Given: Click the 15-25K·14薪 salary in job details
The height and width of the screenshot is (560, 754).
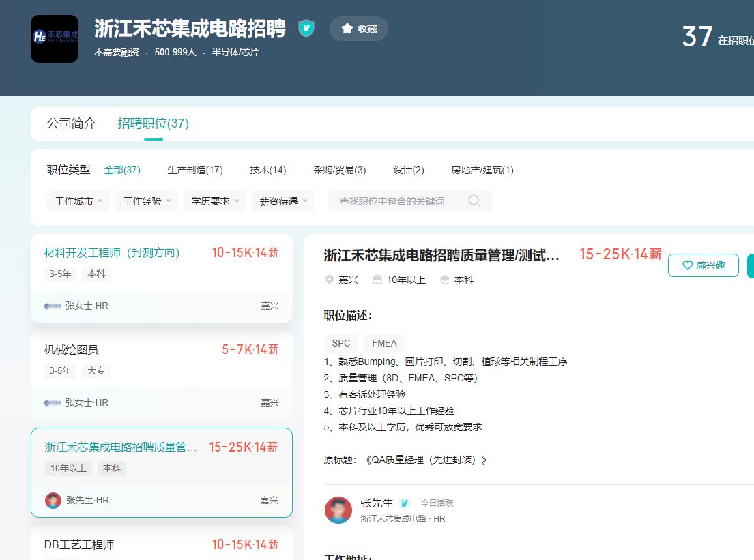Looking at the screenshot, I should tap(620, 254).
